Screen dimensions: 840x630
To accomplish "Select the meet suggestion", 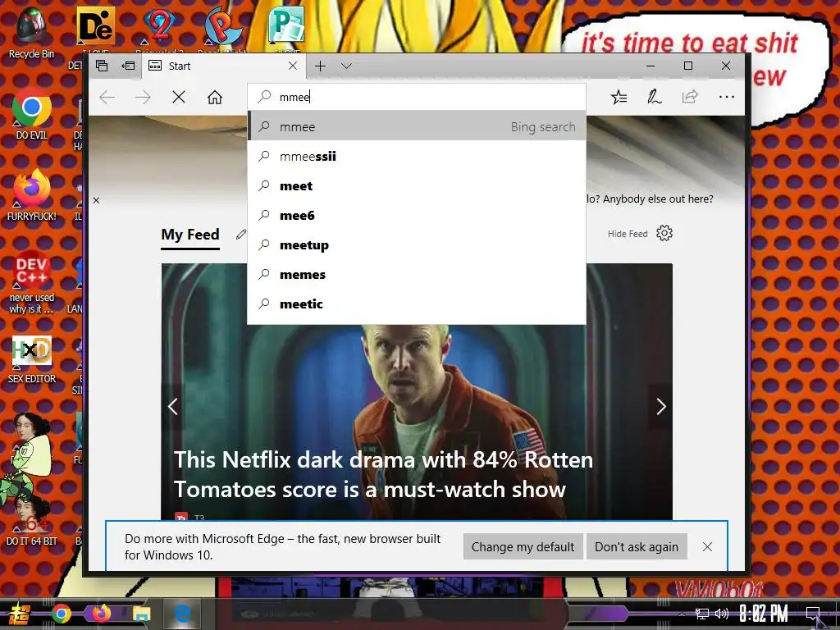I will (416, 186).
